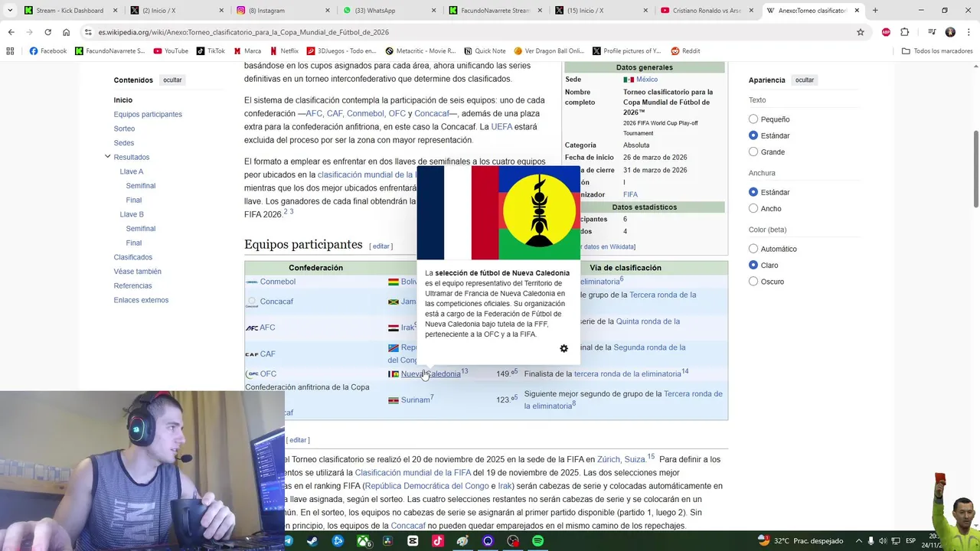Open the Surinam team link
The width and height of the screenshot is (980, 551).
click(415, 400)
